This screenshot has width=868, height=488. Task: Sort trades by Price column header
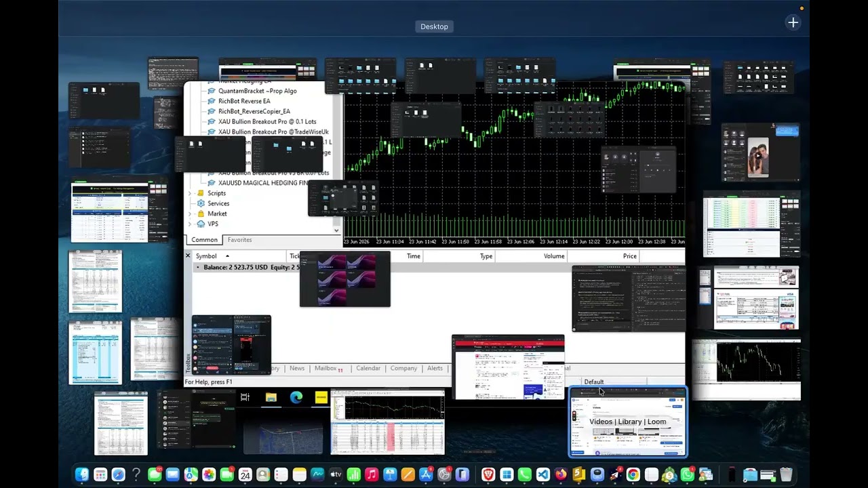coord(630,256)
